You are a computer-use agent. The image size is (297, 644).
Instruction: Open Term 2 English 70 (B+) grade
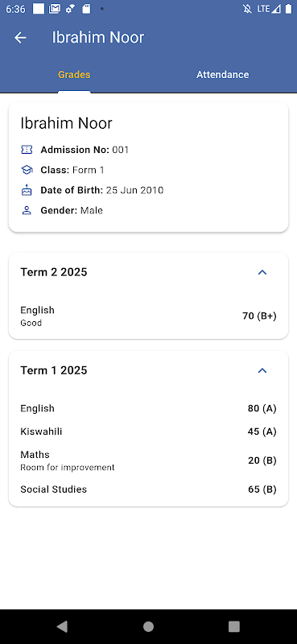coord(148,316)
